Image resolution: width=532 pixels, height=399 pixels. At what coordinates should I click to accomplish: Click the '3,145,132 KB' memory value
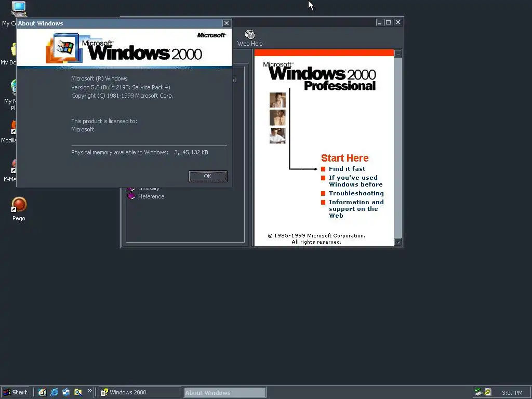[x=191, y=152]
